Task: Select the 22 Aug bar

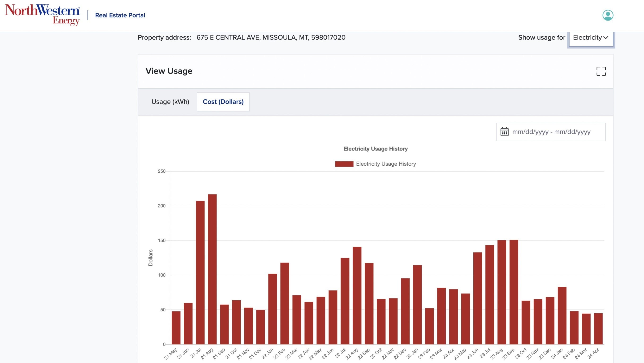Action: pos(357,295)
